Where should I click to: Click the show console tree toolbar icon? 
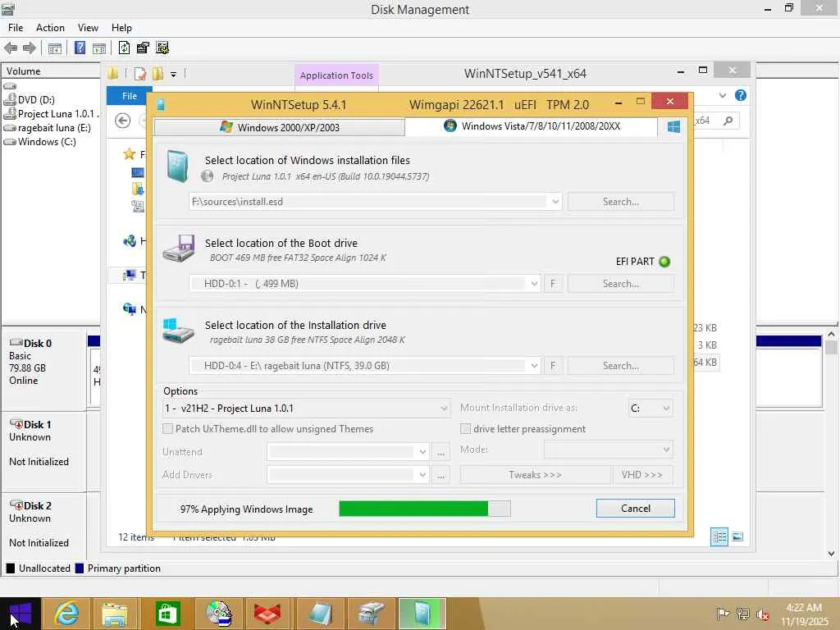coord(55,48)
